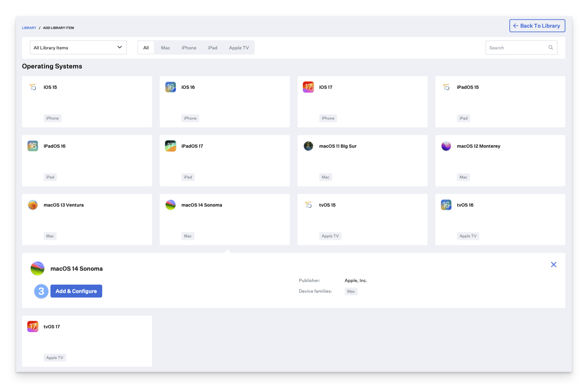This screenshot has height=388, width=588.
Task: Click the Mac tag on Sonoma card
Action: (x=188, y=236)
